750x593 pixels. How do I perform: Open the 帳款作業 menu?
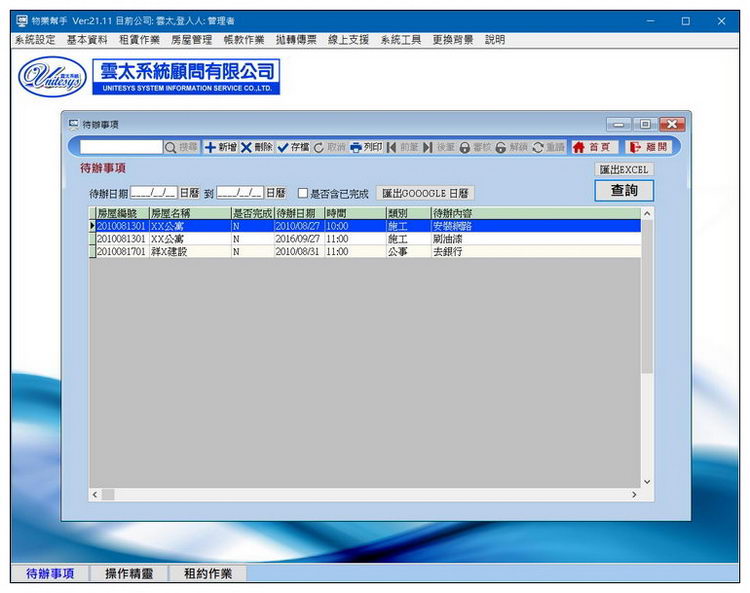pos(243,40)
